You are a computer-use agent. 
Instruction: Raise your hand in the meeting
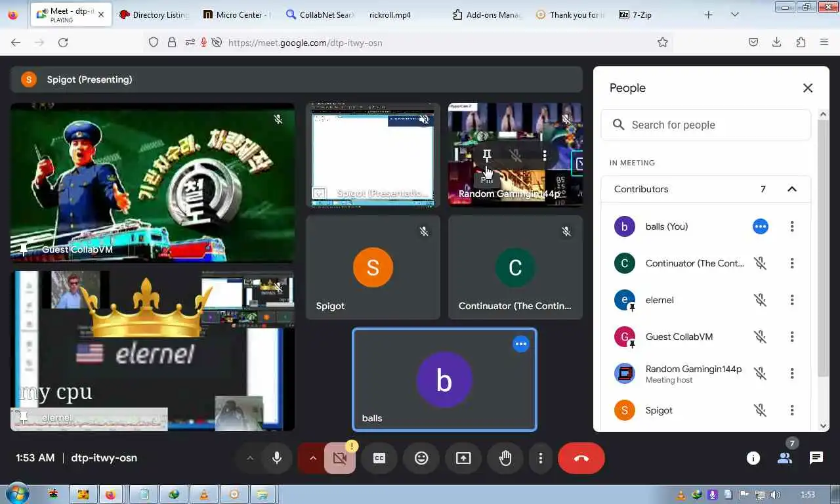[505, 458]
